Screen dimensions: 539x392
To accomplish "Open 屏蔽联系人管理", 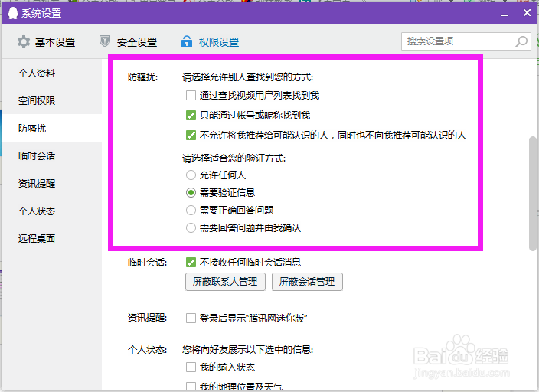I will (225, 282).
